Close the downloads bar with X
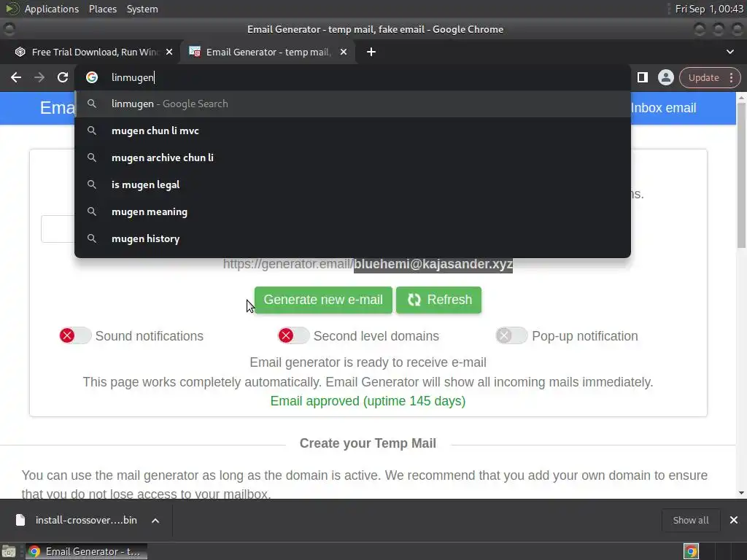Screen dimensions: 747x560 [734, 521]
